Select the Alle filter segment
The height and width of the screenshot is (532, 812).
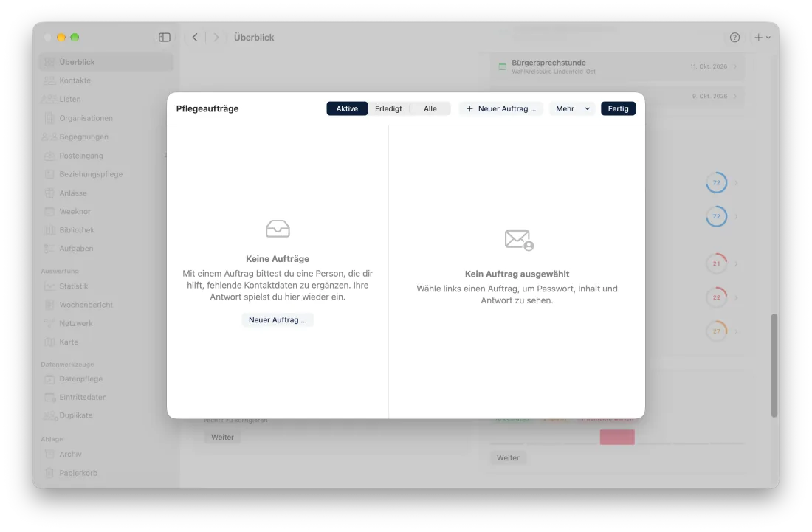point(430,108)
